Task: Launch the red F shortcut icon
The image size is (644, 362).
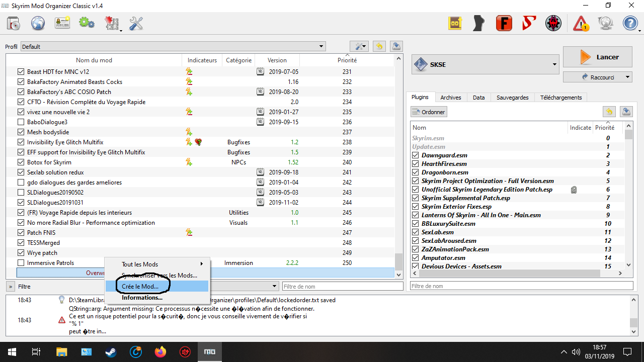Action: 504,23
